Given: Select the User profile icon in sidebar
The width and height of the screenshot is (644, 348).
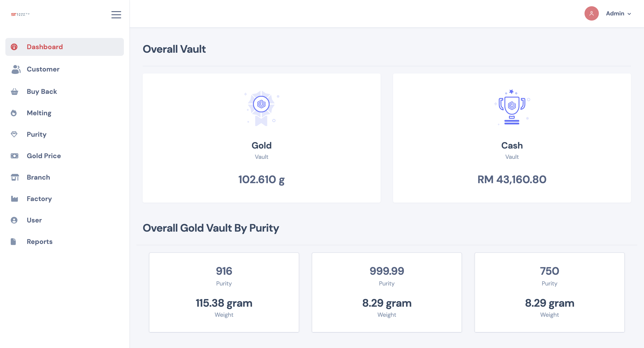Looking at the screenshot, I should (x=15, y=220).
